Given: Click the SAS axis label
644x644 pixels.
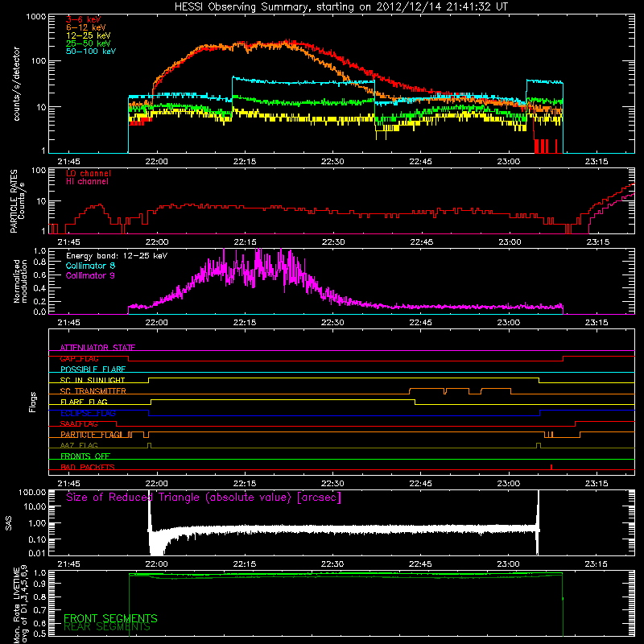Looking at the screenshot, I should tap(9, 523).
